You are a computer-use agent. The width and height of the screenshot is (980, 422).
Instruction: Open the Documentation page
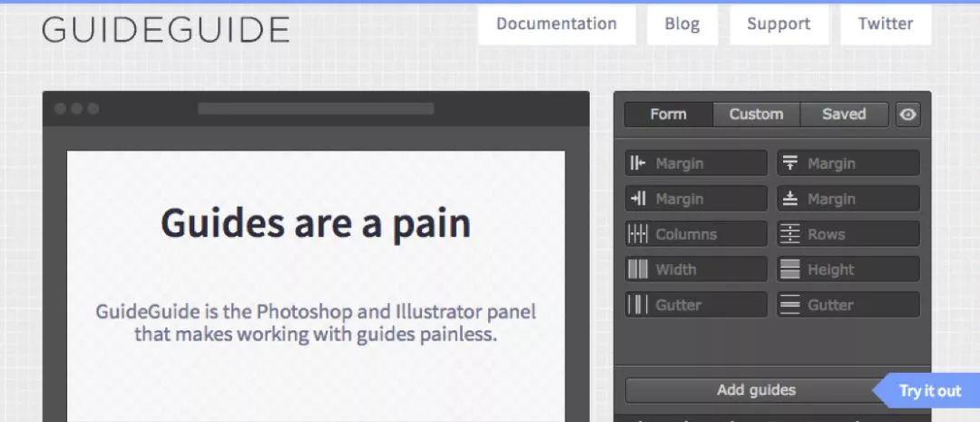tap(557, 25)
